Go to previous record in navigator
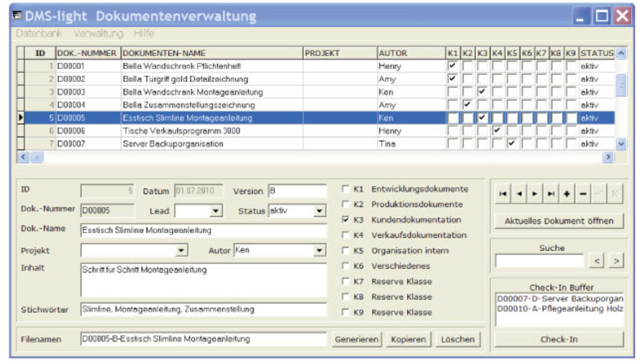 [518, 194]
